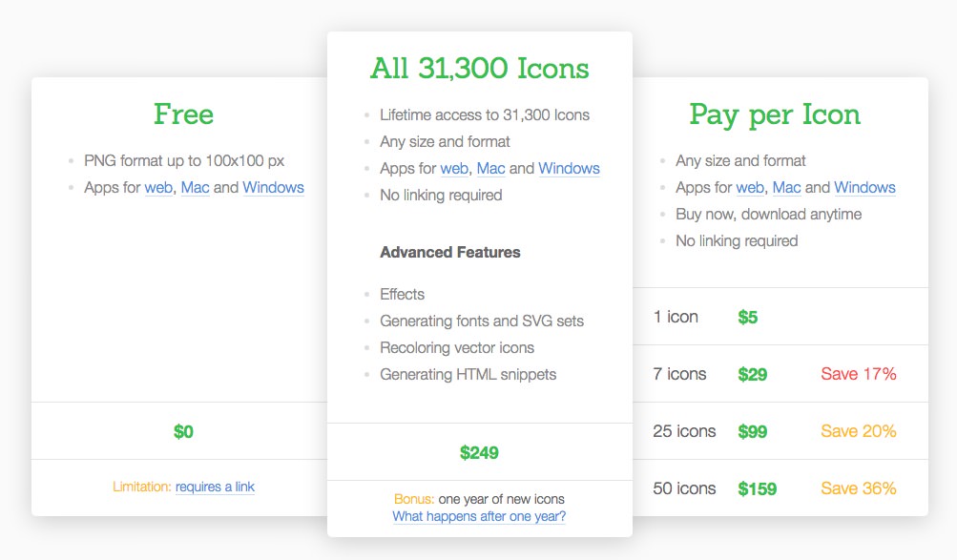Click the "All 31,300 Icons" heading
957x560 pixels.
click(x=479, y=69)
